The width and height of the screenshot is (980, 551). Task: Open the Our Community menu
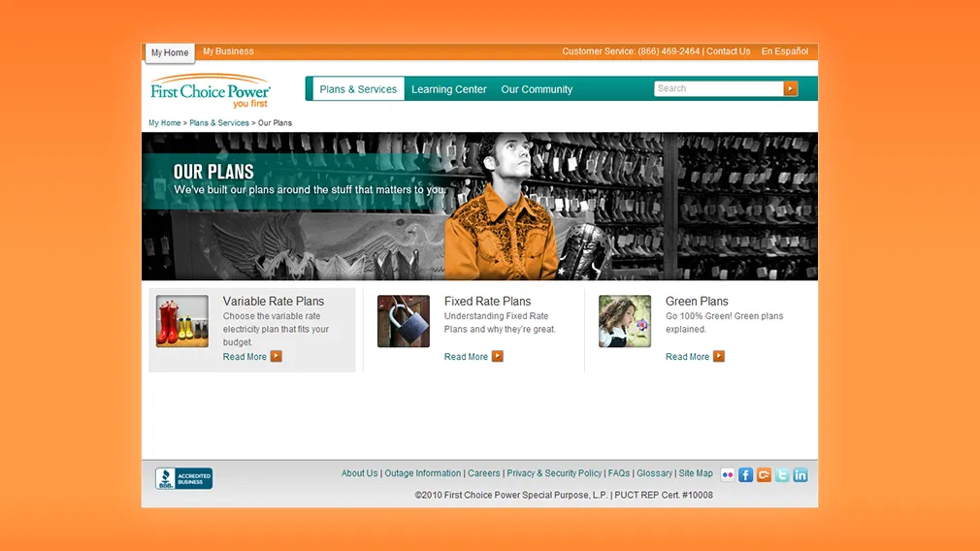[x=537, y=89]
